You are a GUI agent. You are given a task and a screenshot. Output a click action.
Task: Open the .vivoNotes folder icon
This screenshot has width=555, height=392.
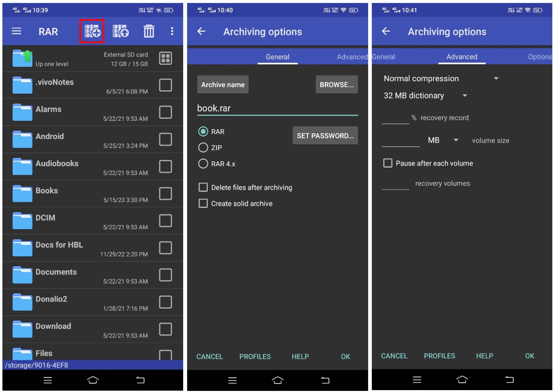tap(22, 85)
